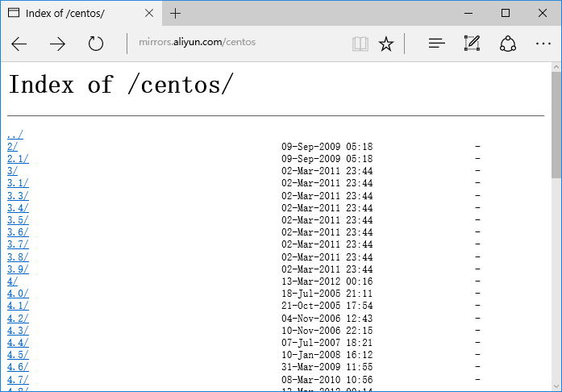
Task: Click the browser Back arrow
Action: pos(19,44)
